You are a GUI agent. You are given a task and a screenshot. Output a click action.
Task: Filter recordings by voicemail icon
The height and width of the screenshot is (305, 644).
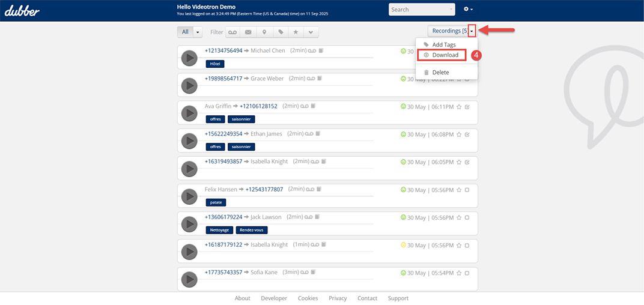(x=232, y=32)
